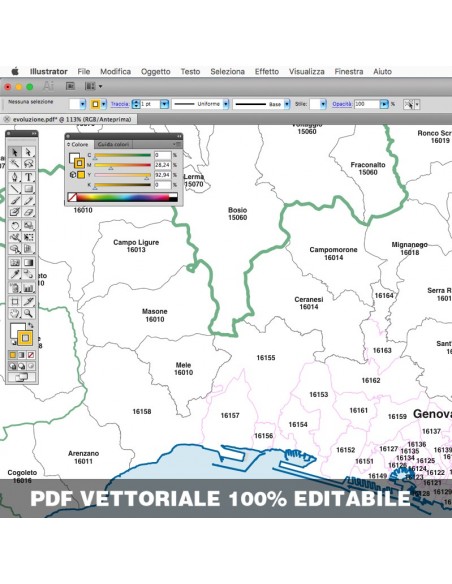Open the arrange documents dropdown
The image size is (452, 584).
93,86
